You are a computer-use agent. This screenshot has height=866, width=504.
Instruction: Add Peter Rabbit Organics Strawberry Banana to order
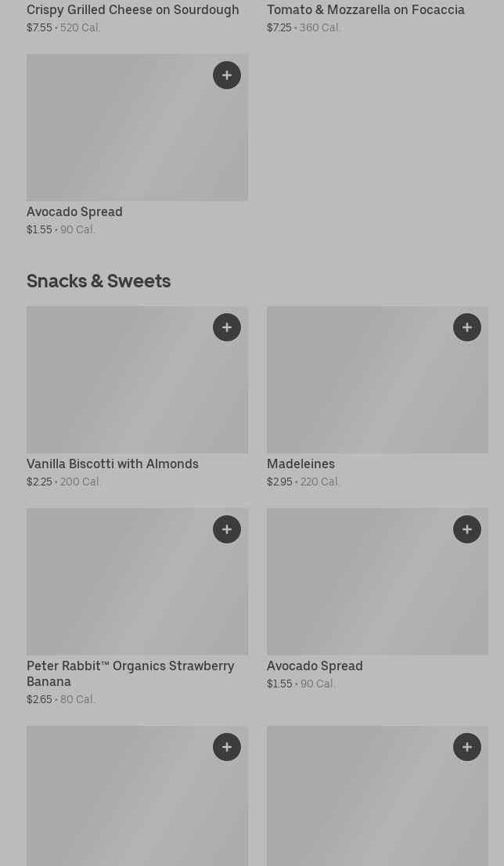pos(227,529)
